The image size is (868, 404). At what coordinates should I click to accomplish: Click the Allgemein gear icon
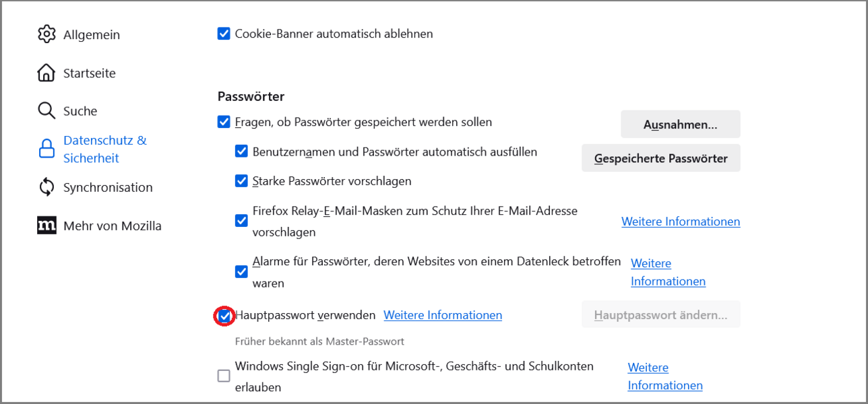[46, 34]
